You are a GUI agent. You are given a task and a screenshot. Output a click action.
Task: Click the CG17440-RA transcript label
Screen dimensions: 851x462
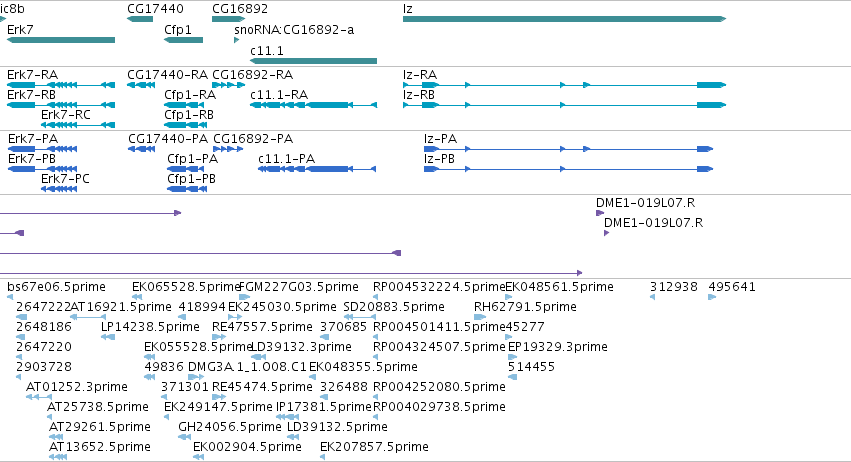[167, 75]
